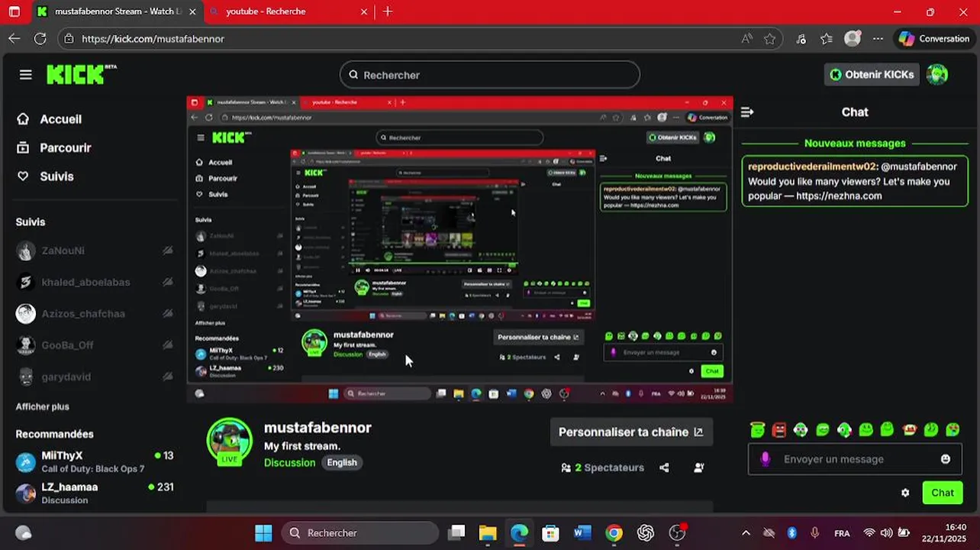Insert the laughing red-hat emote
The image size is (980, 550).
click(909, 430)
